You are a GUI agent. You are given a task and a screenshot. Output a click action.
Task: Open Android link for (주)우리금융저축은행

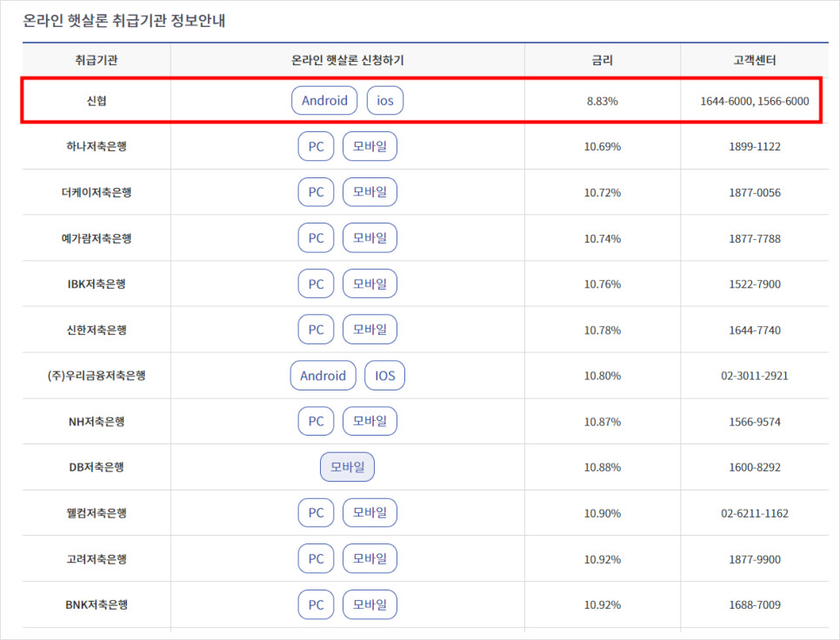pyautogui.click(x=323, y=376)
